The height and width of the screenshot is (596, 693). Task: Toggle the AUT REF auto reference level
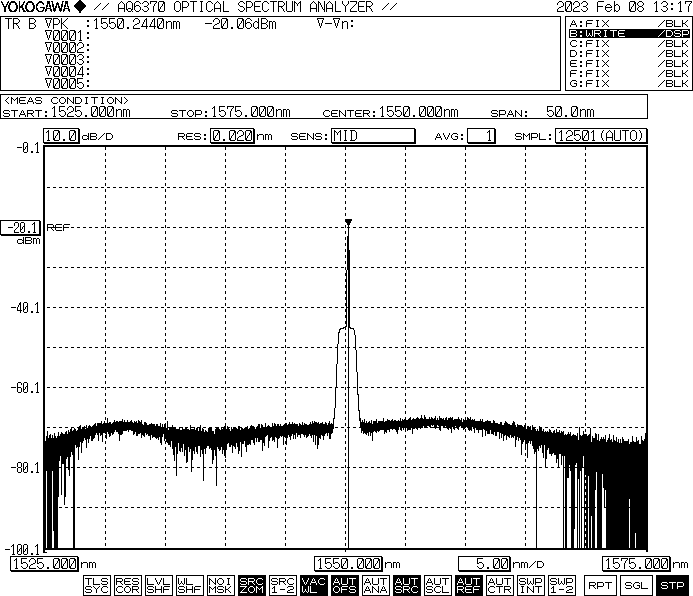[469, 584]
